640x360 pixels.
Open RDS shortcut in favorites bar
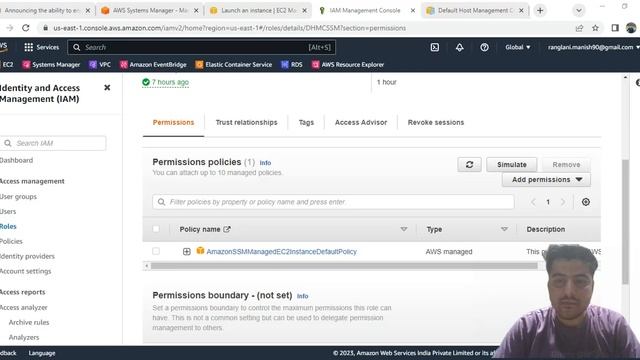[x=292, y=64]
